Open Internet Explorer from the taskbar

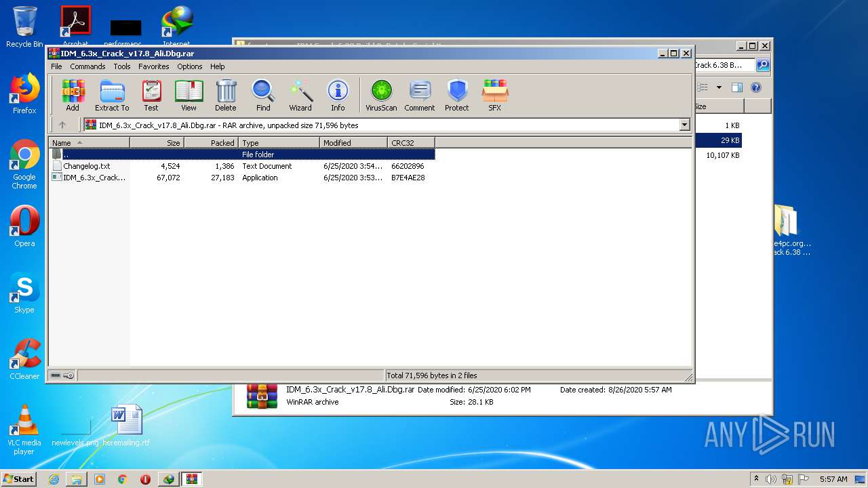(54, 479)
